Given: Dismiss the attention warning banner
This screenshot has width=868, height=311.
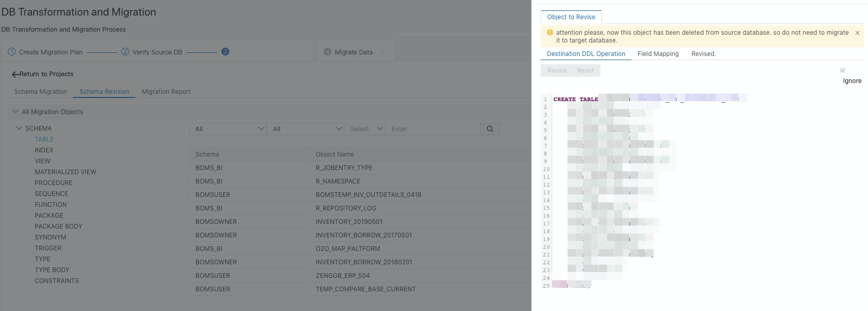Looking at the screenshot, I should click(x=857, y=33).
